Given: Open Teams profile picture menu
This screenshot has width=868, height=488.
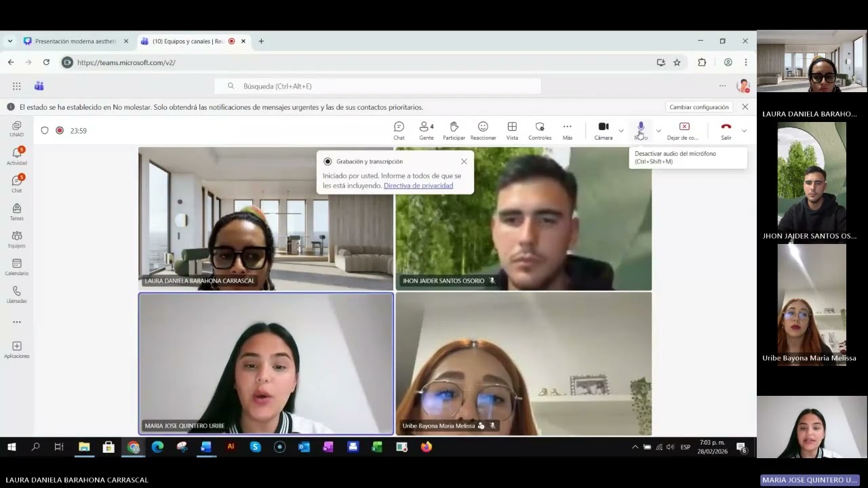Looking at the screenshot, I should pos(743,86).
